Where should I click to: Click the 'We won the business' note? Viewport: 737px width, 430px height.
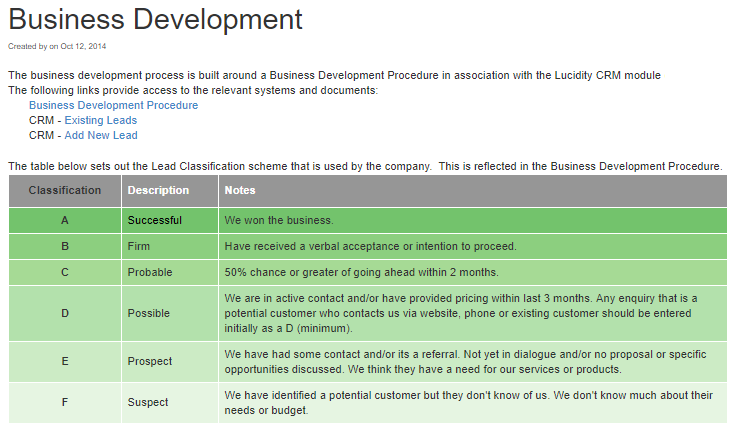pyautogui.click(x=279, y=220)
